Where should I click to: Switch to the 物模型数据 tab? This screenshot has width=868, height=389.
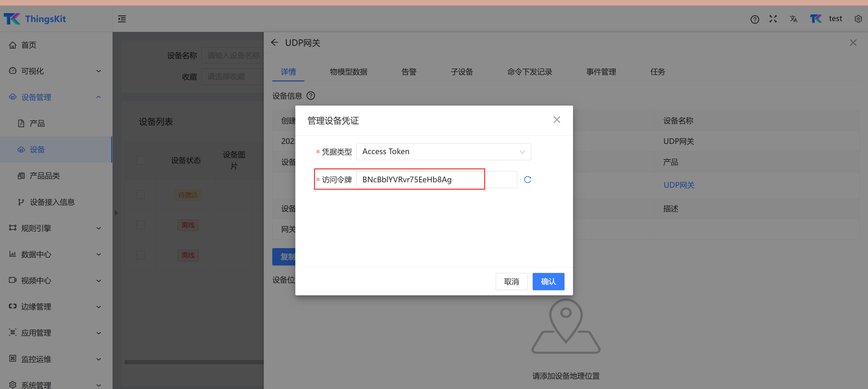(x=349, y=72)
